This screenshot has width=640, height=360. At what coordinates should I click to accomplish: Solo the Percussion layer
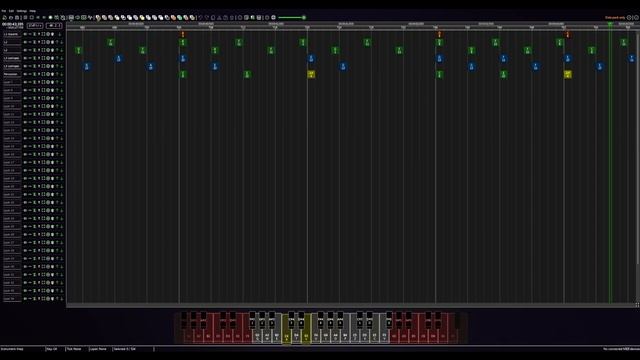[39, 74]
